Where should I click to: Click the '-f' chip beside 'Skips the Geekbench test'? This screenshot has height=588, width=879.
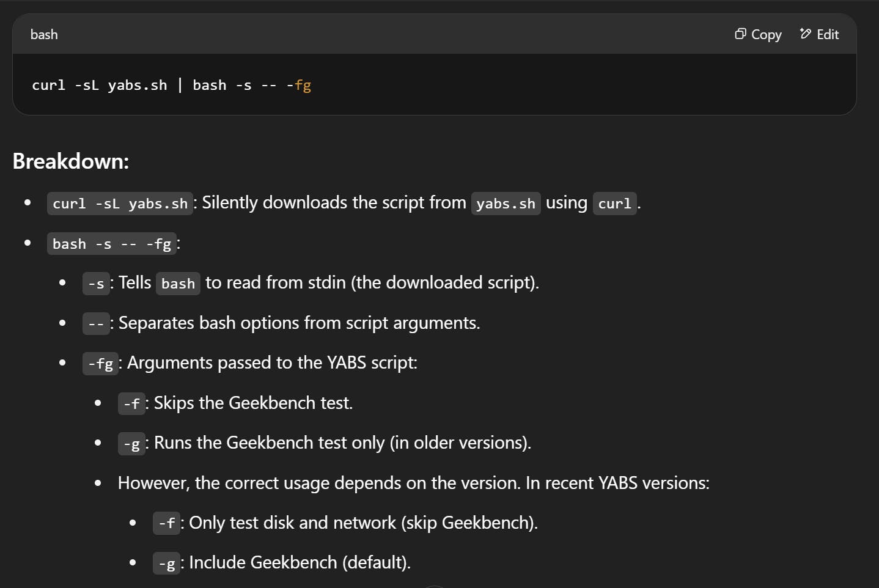[131, 404]
